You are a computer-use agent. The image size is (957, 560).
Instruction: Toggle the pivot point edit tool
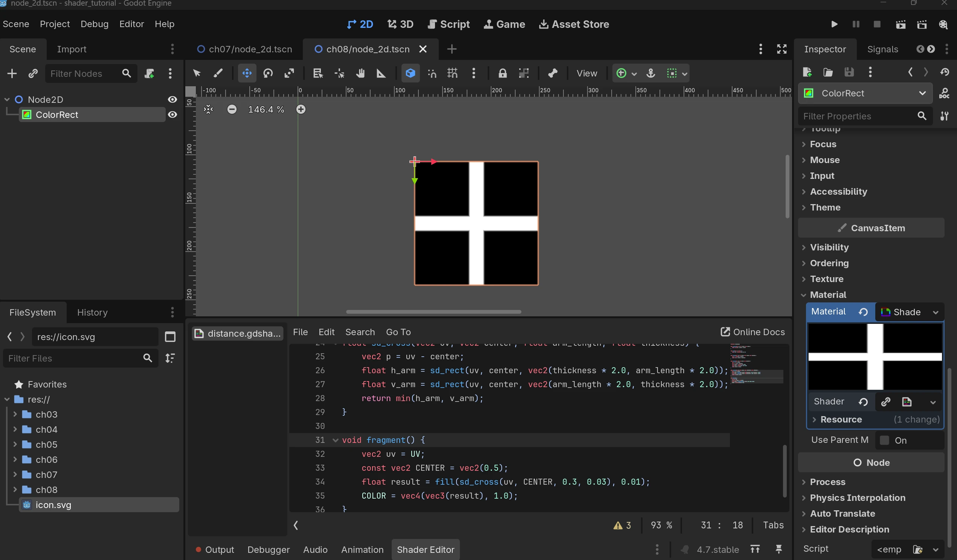[x=339, y=73]
